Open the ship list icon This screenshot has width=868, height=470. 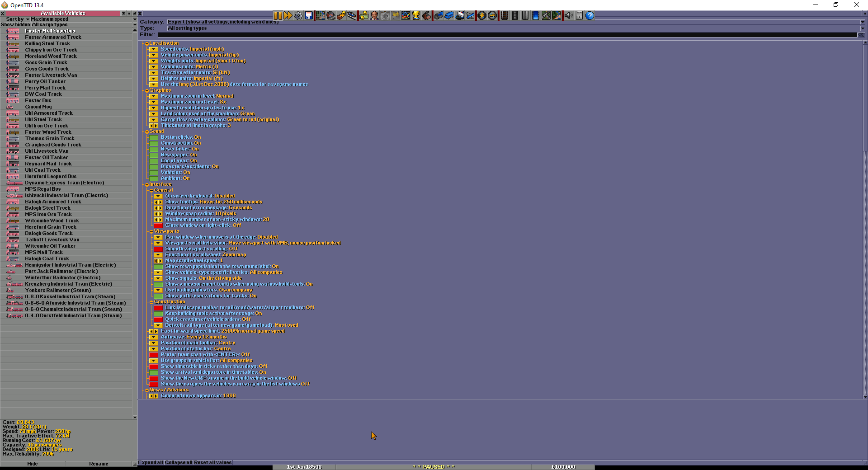[x=460, y=16]
